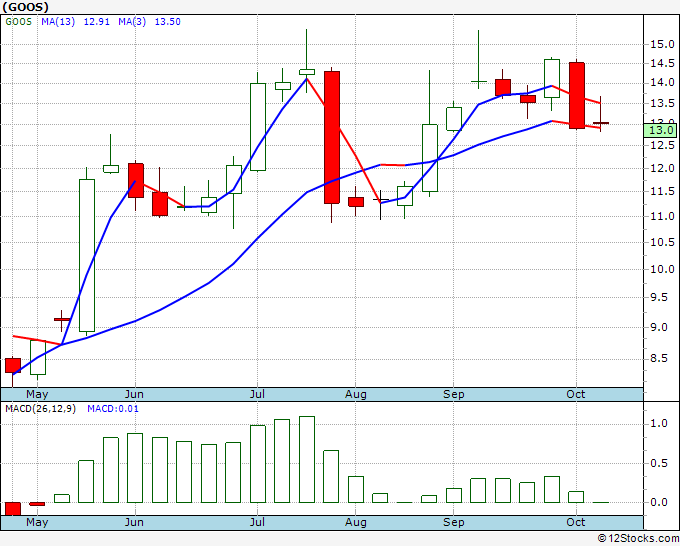
Task: Click the May label on price timeline
Action: pos(37,394)
